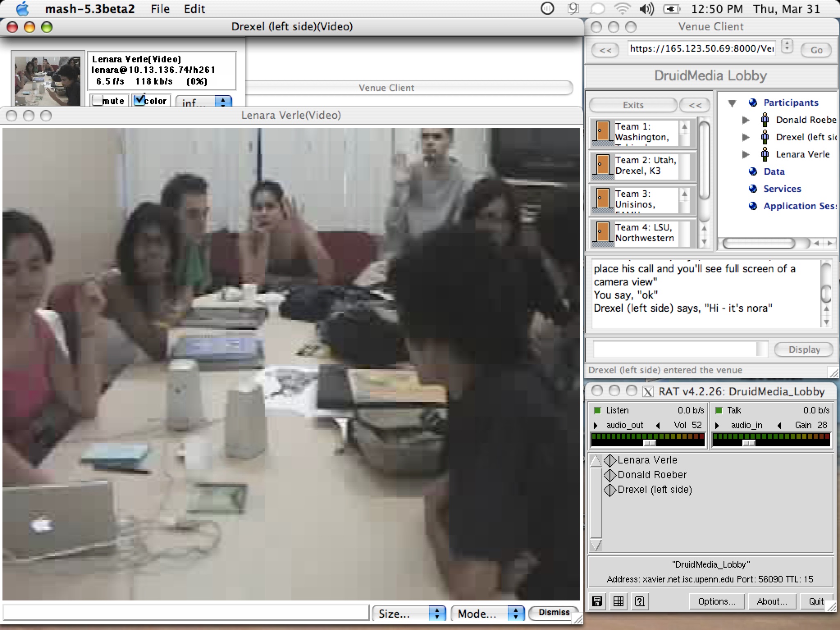Click the RAT participant list down arrow

[x=596, y=545]
